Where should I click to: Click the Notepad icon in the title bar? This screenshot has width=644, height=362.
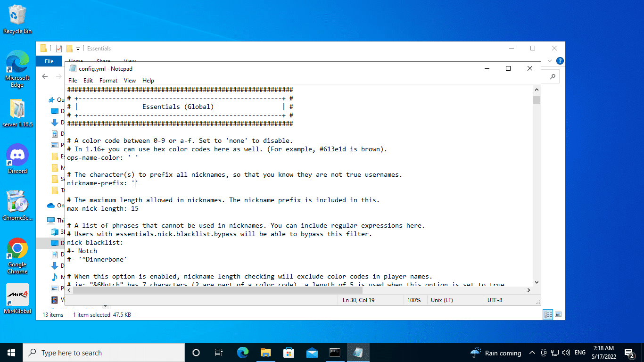tap(73, 69)
